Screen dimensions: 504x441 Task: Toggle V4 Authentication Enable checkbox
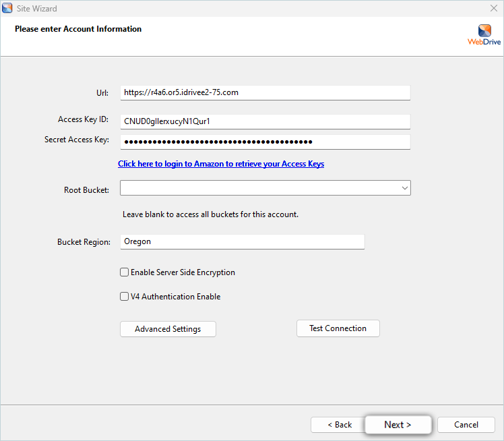pyautogui.click(x=125, y=297)
